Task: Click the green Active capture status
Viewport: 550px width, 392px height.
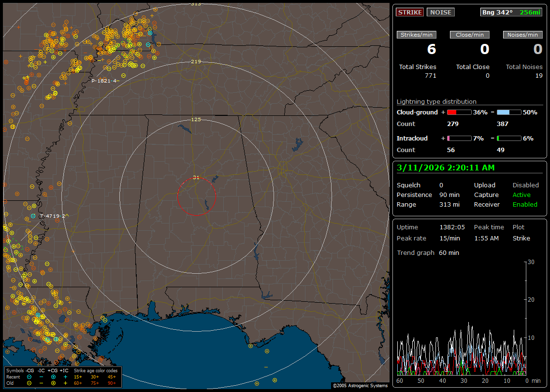Action: point(521,195)
